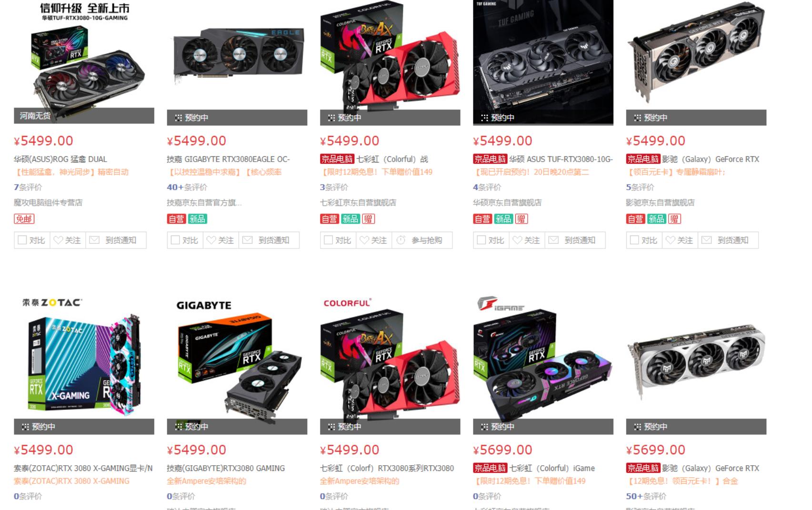This screenshot has width=812, height=510.
Task: Click red 自营 badge under GIGABYTE store
Action: click(176, 219)
